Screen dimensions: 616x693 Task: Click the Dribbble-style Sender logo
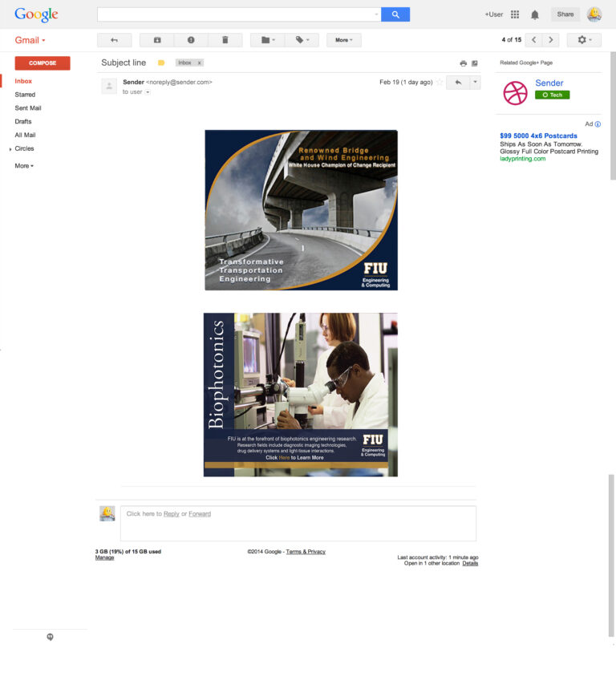[515, 93]
